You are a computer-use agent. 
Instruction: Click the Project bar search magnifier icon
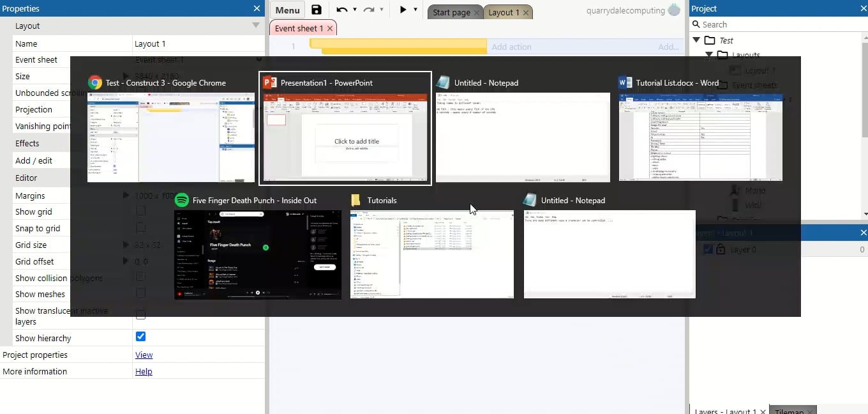tap(696, 24)
